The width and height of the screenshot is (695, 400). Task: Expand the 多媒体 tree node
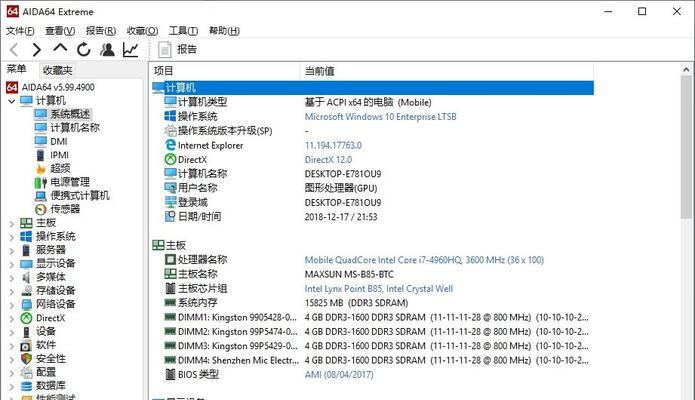click(12, 278)
